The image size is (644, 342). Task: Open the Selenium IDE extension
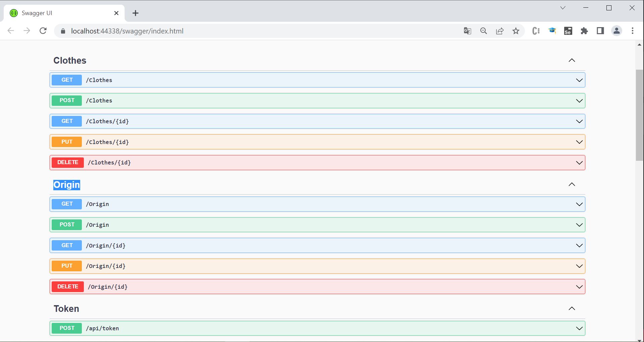(568, 31)
